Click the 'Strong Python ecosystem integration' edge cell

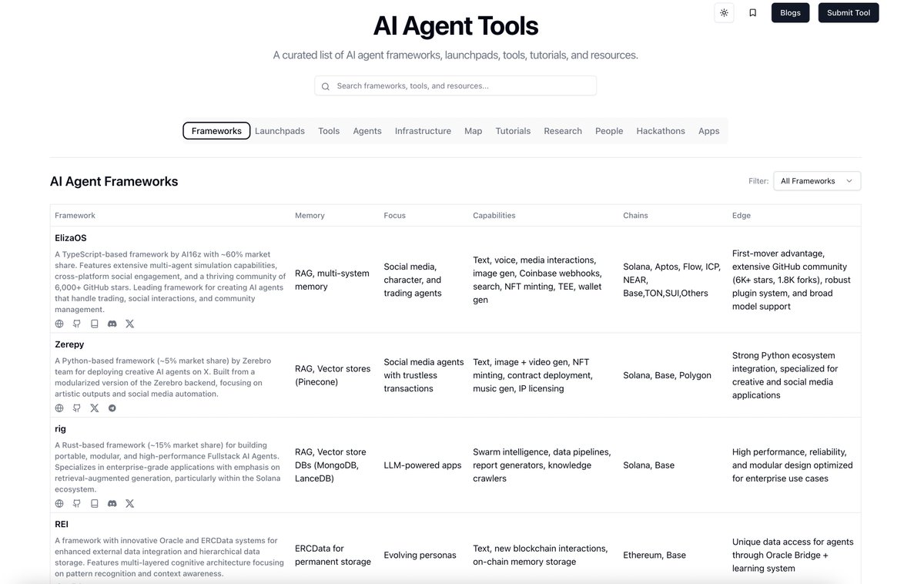coord(785,375)
